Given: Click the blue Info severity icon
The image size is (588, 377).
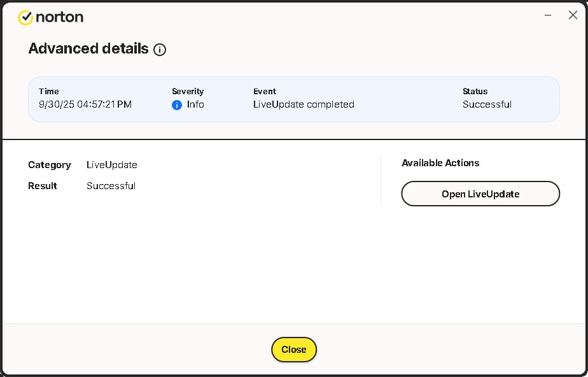Looking at the screenshot, I should [177, 105].
